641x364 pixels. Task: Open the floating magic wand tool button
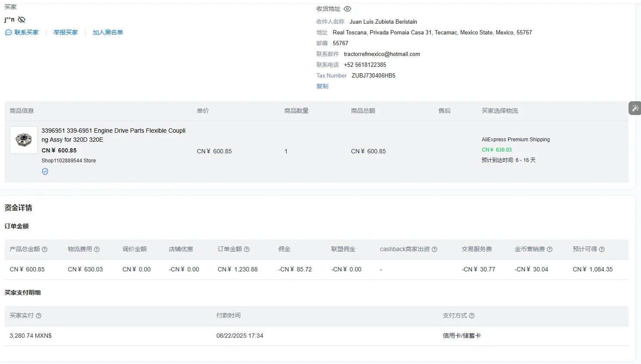(x=635, y=108)
